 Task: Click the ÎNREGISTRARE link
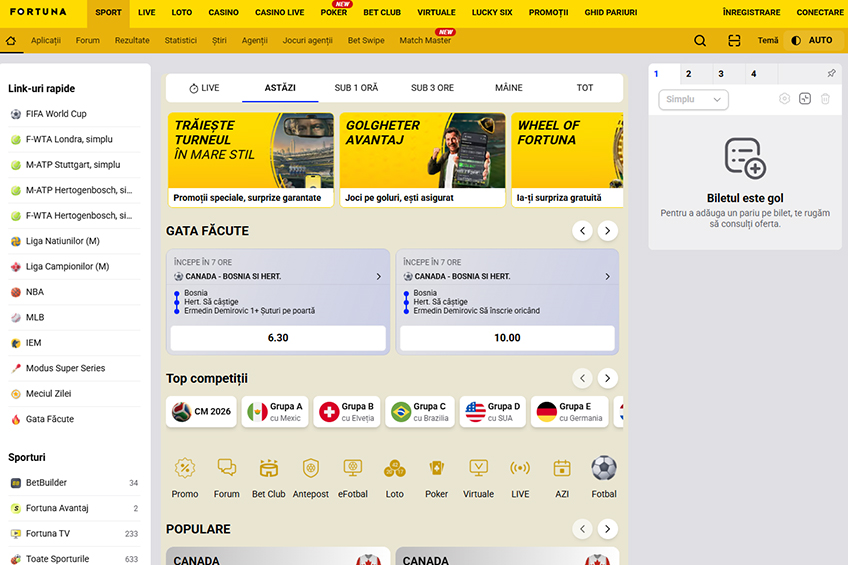point(751,12)
